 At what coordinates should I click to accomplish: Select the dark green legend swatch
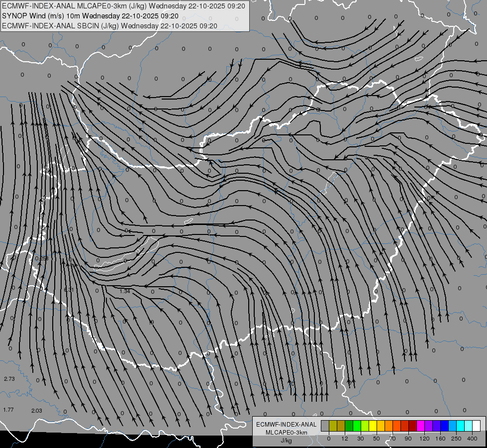[x=349, y=426]
